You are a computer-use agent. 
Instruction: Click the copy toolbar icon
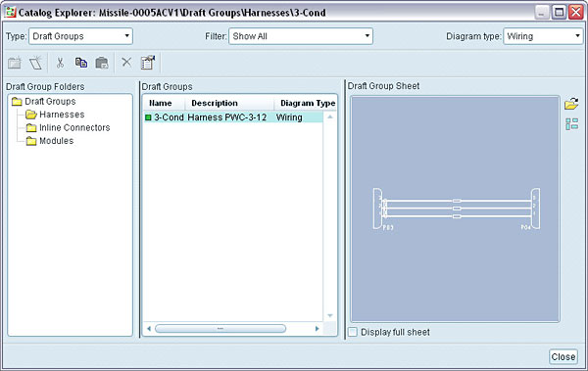(x=81, y=63)
